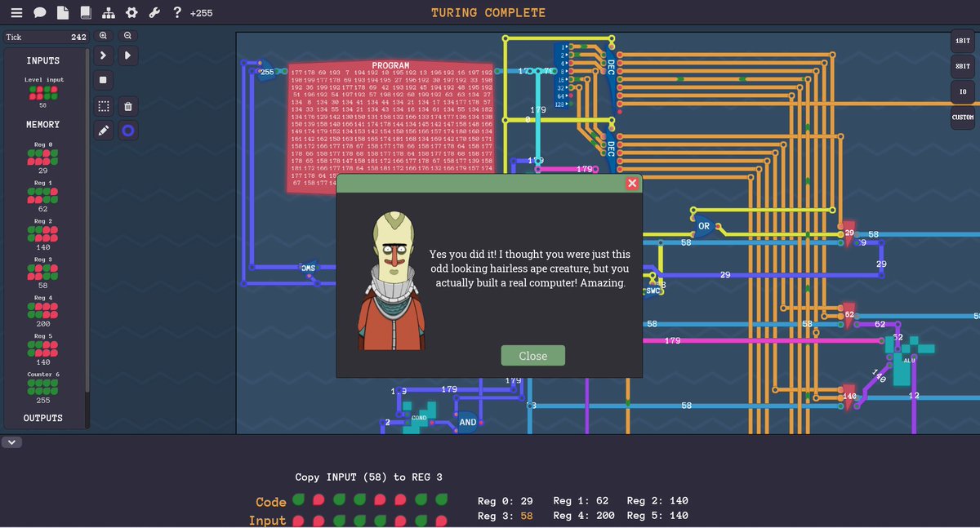This screenshot has width=980, height=528.
Task: Click the OUTPUTS section heading
Action: (x=43, y=418)
